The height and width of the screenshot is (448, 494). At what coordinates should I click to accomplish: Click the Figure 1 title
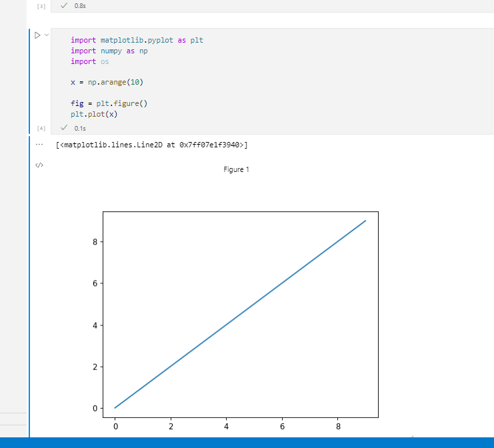(236, 169)
